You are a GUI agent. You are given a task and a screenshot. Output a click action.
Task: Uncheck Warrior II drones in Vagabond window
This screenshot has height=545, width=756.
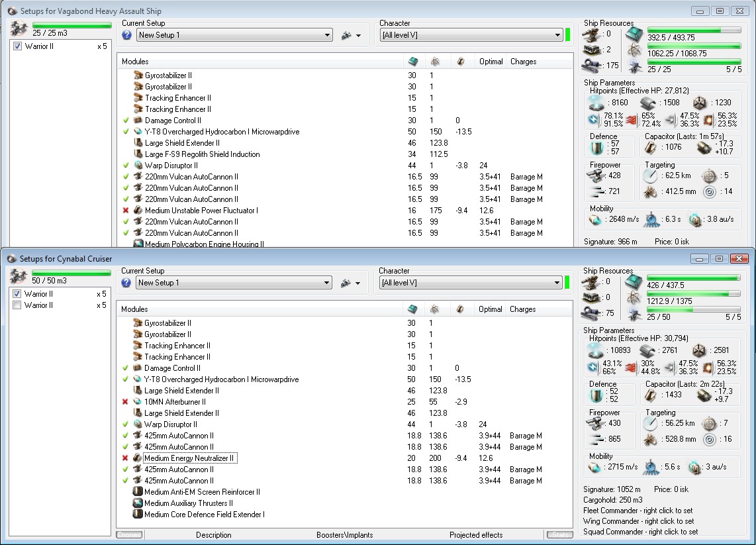click(18, 46)
